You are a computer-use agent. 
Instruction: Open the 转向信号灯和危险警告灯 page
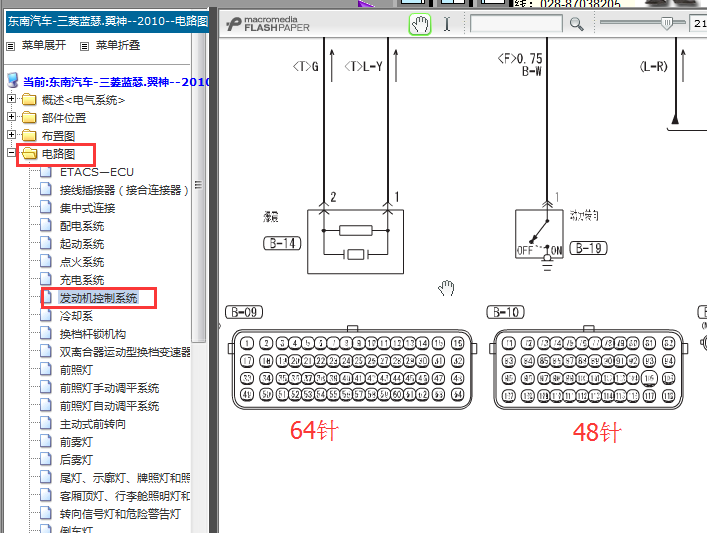120,514
